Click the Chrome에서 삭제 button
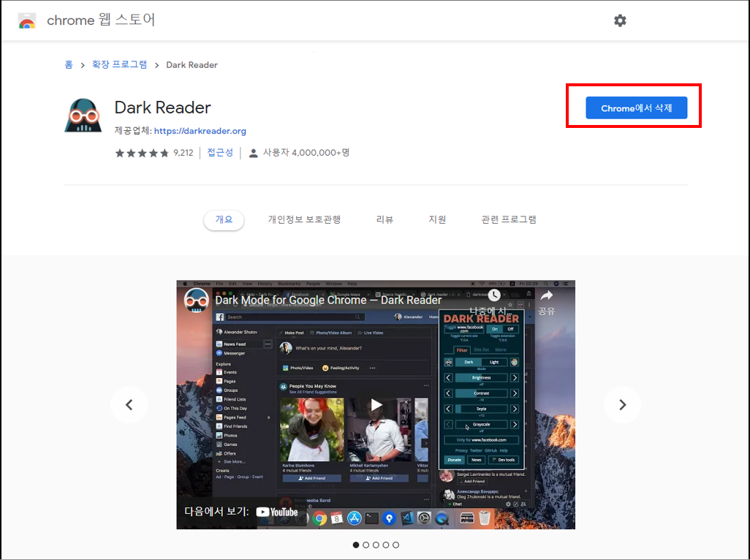 click(636, 108)
